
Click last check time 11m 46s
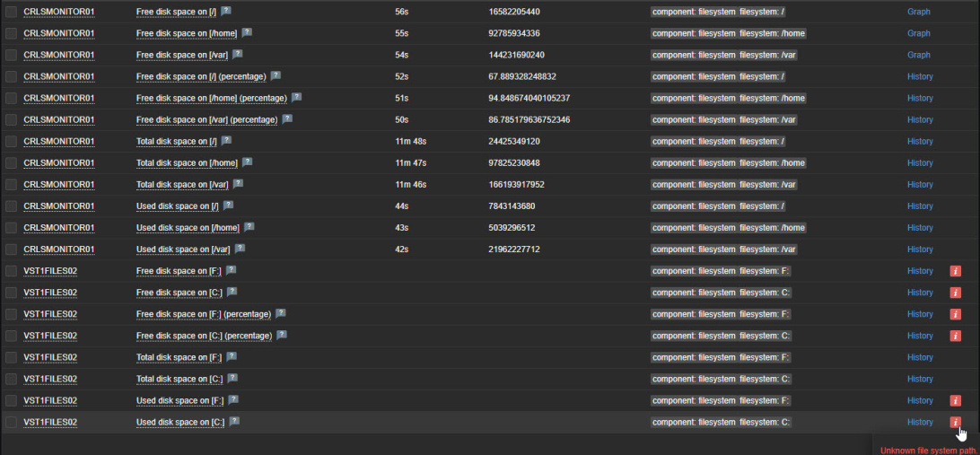411,184
